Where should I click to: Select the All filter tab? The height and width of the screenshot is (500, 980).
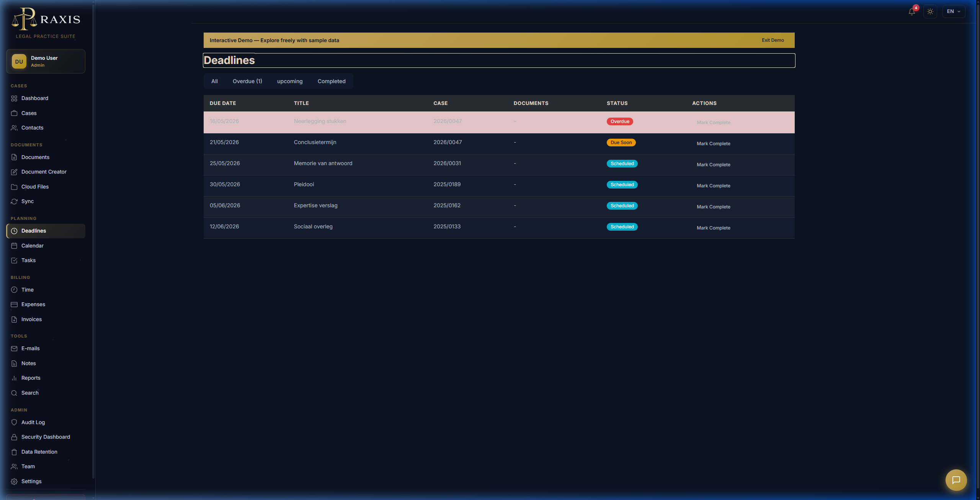[x=214, y=81]
